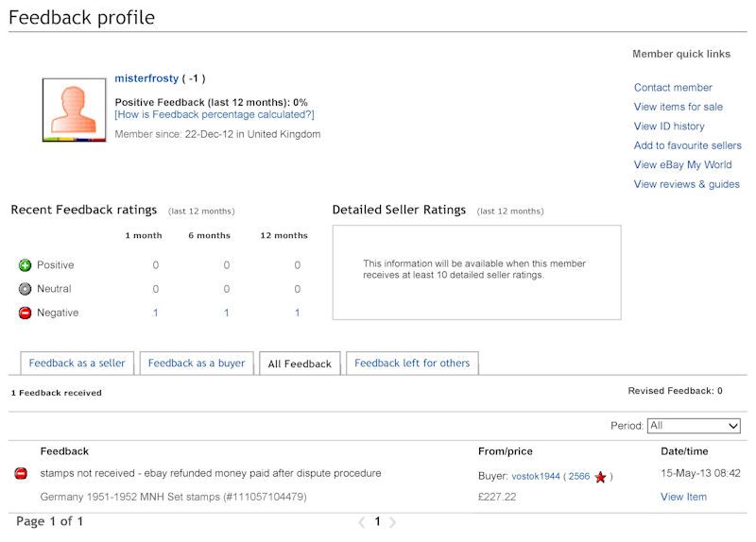Screen dimensions: 756x542
Task: Click the 'Positive Feedback (last 12 months): 0%' text
Action: pyautogui.click(x=211, y=103)
